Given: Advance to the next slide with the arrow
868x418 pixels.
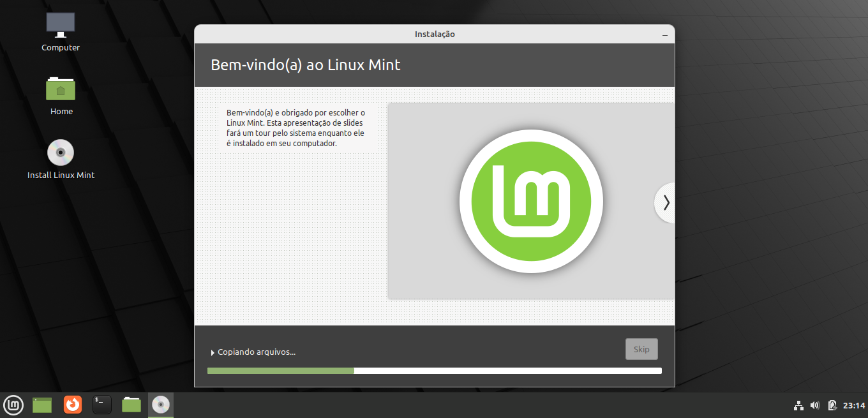Looking at the screenshot, I should pyautogui.click(x=666, y=203).
